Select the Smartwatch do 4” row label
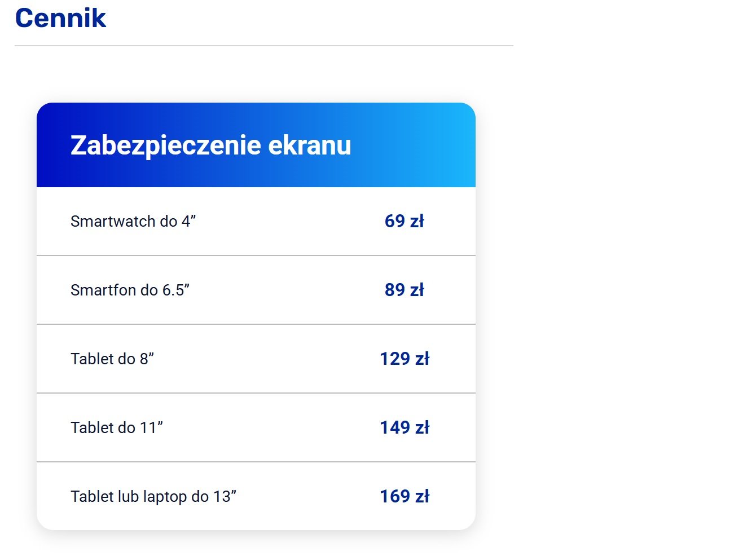756x556 pixels. pyautogui.click(x=133, y=221)
